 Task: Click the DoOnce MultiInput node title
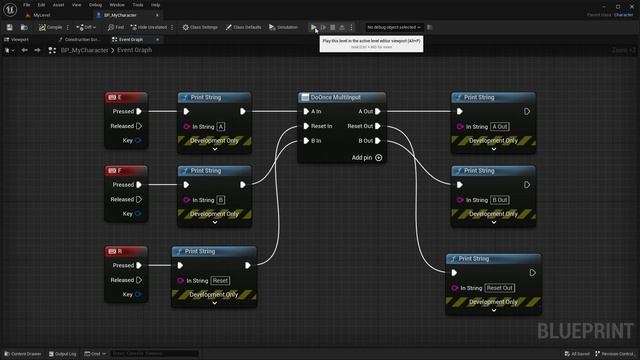coord(336,98)
